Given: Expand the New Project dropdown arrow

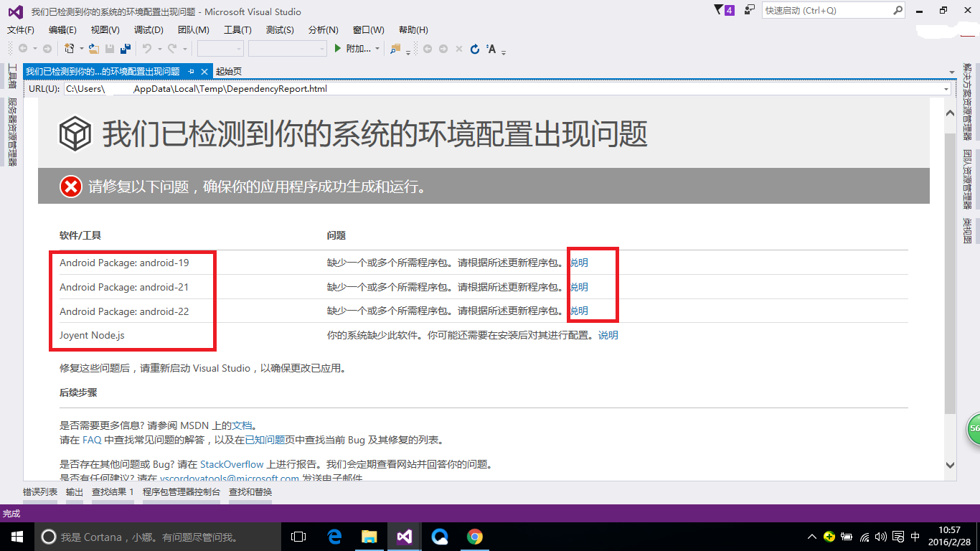Looking at the screenshot, I should click(81, 49).
